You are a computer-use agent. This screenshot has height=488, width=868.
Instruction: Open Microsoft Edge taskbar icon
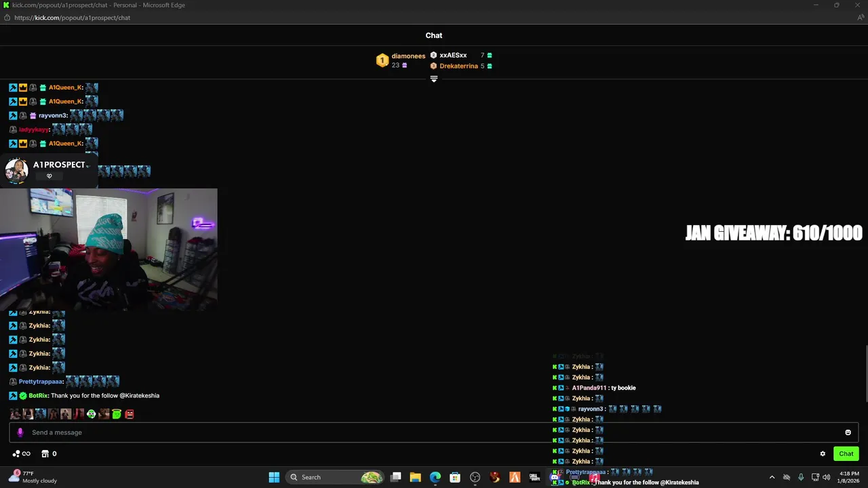point(435,477)
